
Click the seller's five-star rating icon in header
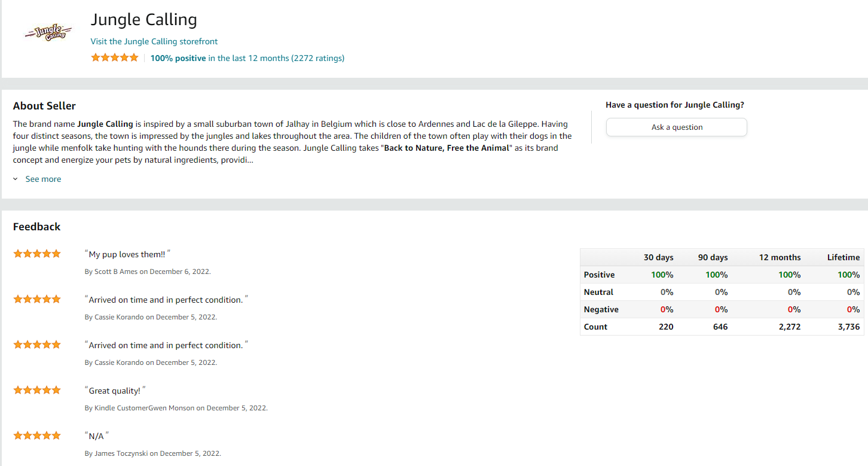click(x=115, y=57)
